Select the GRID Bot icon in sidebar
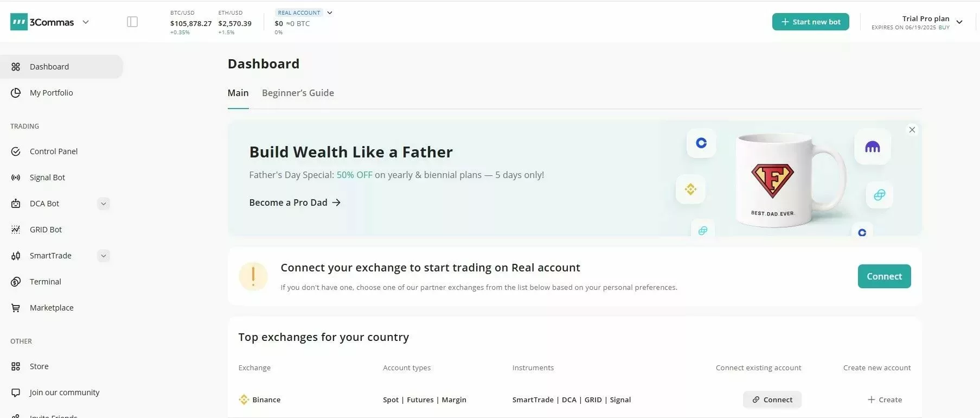Screen dimensions: 980x418 tap(16, 229)
